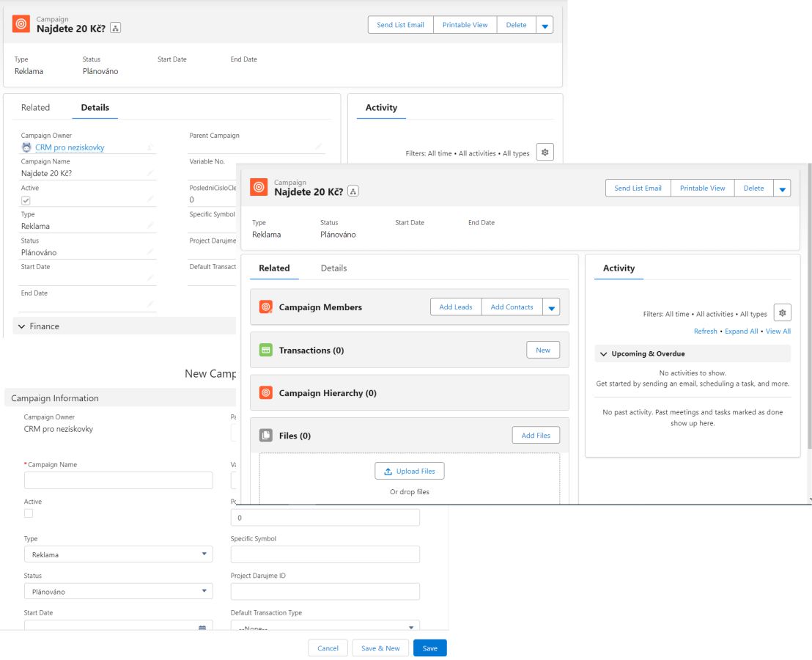Open the Type dropdown showing Reklama

pos(118,554)
